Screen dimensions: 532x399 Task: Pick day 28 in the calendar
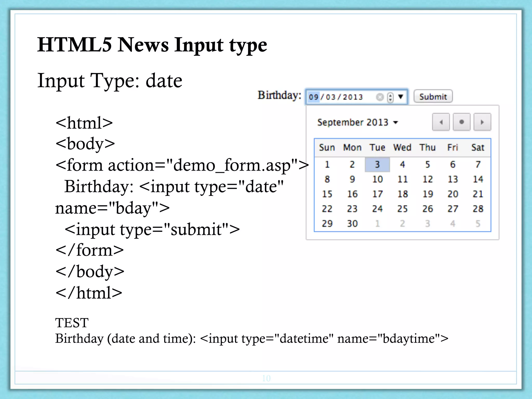[x=478, y=209]
